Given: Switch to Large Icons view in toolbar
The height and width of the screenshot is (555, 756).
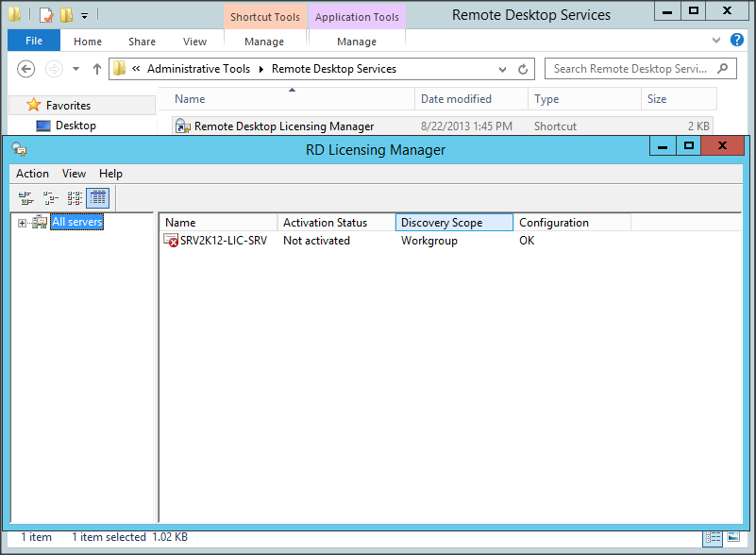Looking at the screenshot, I should (x=25, y=197).
